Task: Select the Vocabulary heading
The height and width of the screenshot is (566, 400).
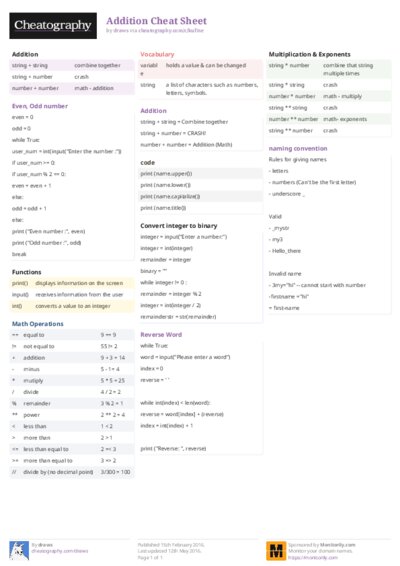Action: (157, 54)
